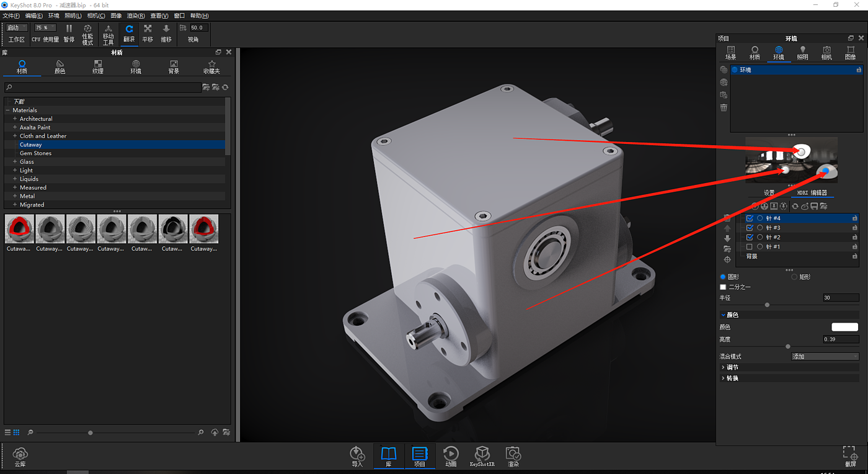Open the KeyShotXR tool
This screenshot has width=868, height=474.
click(482, 455)
